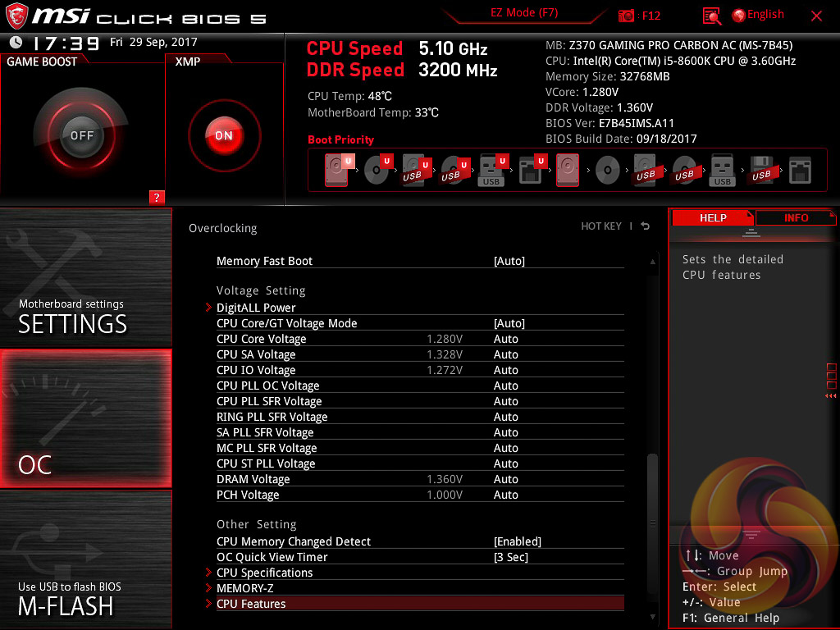Select the CPU Core Voltage Auto field
The height and width of the screenshot is (630, 840).
point(505,339)
